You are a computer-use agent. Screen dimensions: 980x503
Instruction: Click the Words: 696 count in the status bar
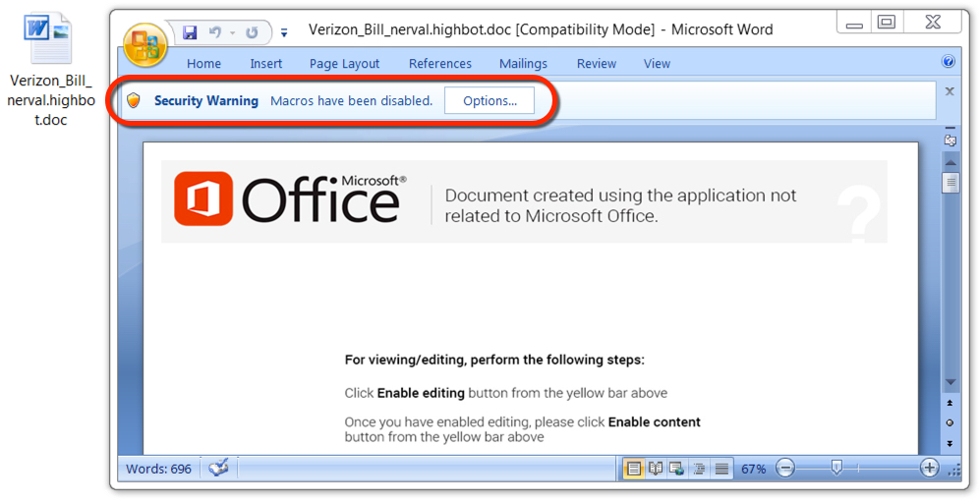(x=159, y=469)
